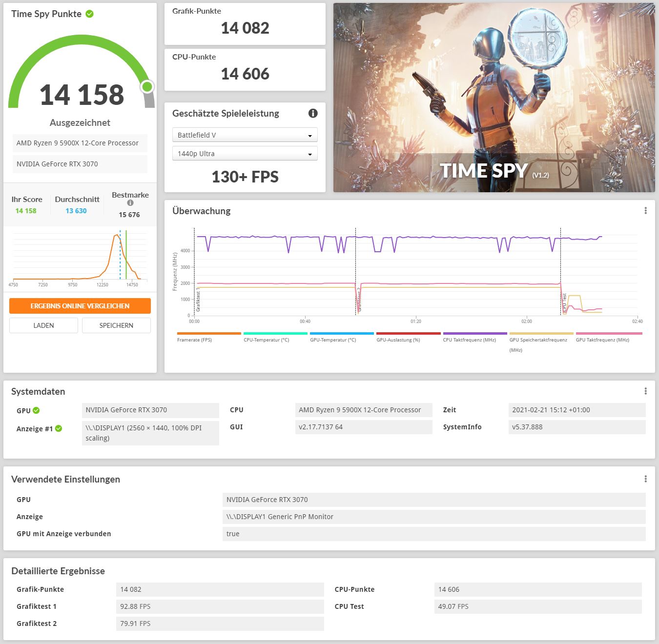Click Ihr Score value 14 158
The image size is (659, 644).
click(x=26, y=211)
